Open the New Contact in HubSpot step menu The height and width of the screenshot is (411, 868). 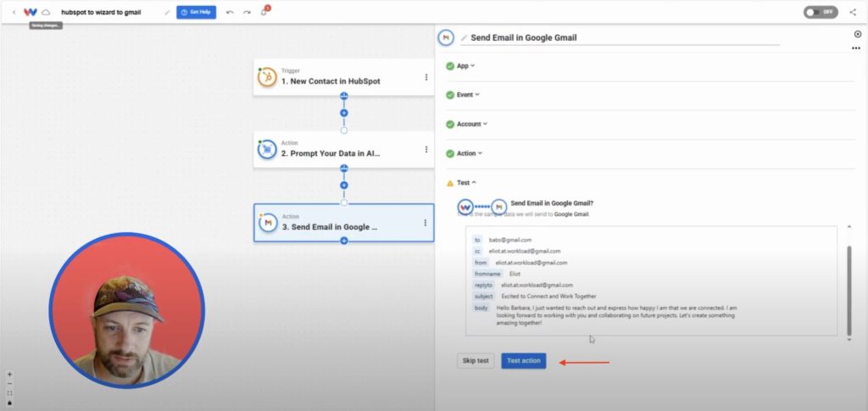[x=426, y=77]
